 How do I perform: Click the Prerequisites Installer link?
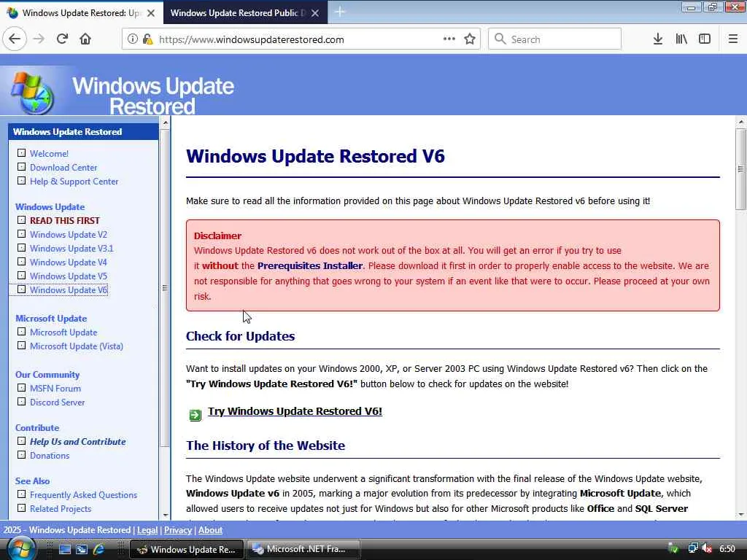309,265
